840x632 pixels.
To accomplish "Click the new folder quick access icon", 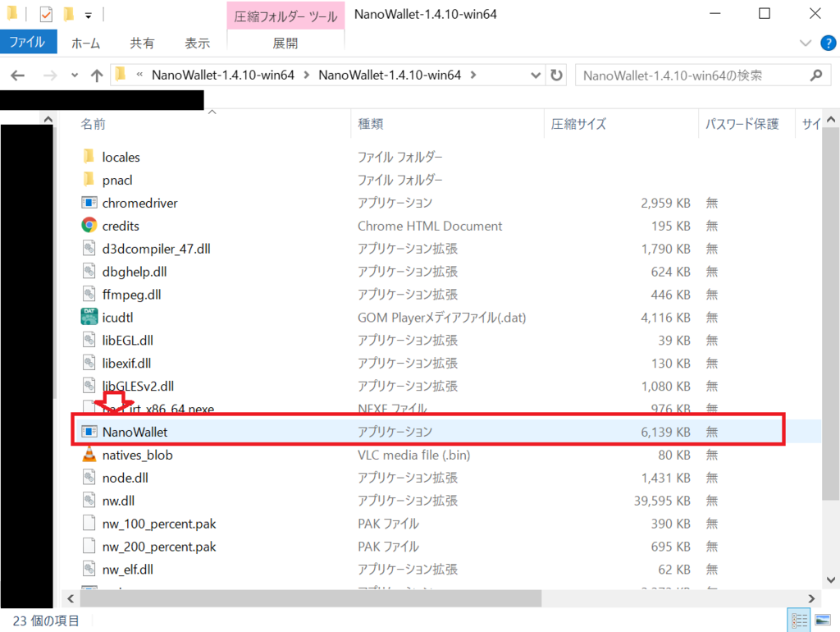I will tap(68, 14).
